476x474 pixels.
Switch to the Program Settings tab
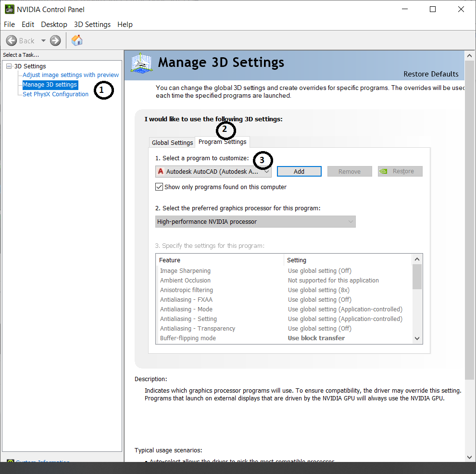point(222,142)
